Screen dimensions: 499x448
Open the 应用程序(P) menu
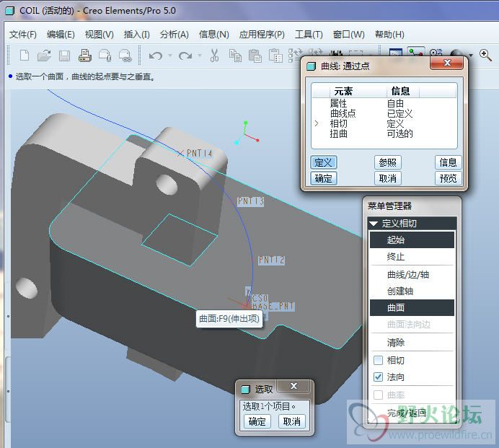262,35
